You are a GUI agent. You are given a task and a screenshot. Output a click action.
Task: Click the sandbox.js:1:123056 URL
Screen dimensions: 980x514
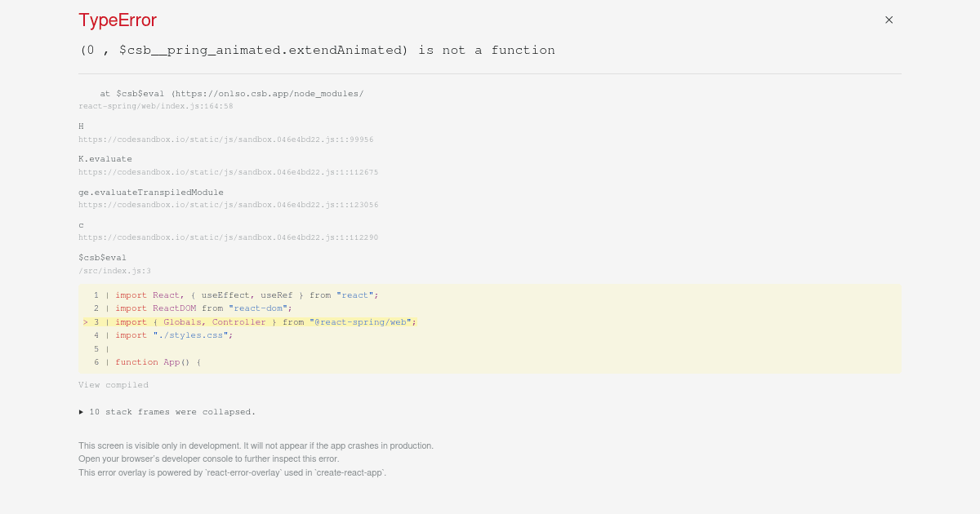click(228, 204)
